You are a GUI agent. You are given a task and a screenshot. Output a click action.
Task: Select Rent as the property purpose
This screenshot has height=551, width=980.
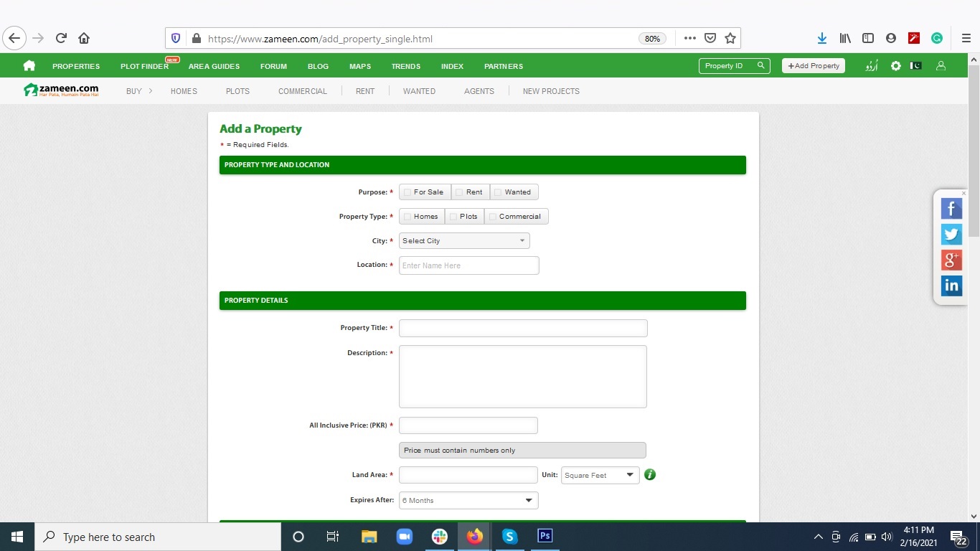(x=459, y=192)
